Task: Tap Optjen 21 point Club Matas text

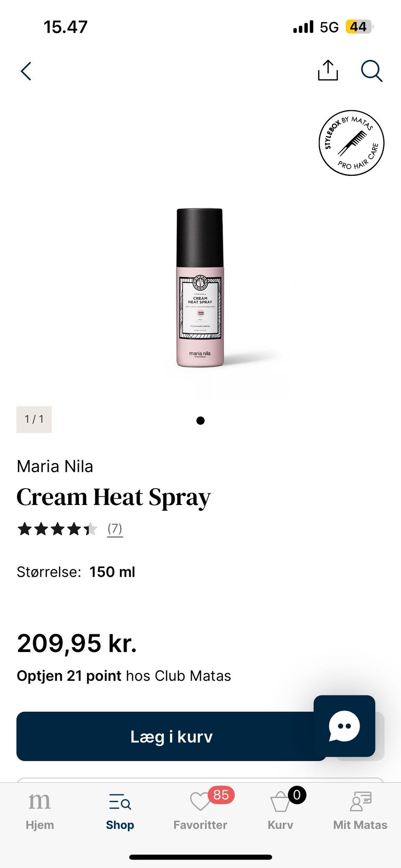Action: pyautogui.click(x=124, y=676)
